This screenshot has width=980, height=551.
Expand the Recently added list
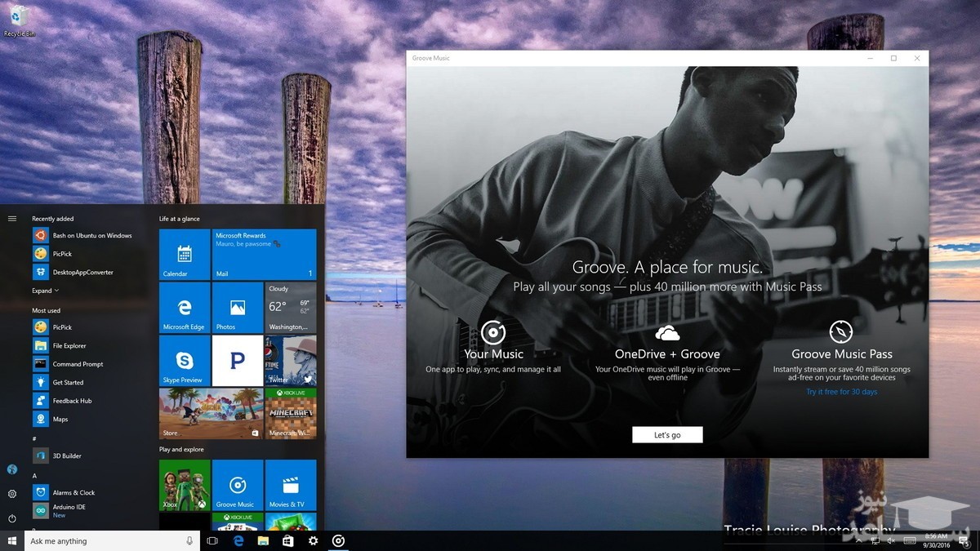click(45, 291)
